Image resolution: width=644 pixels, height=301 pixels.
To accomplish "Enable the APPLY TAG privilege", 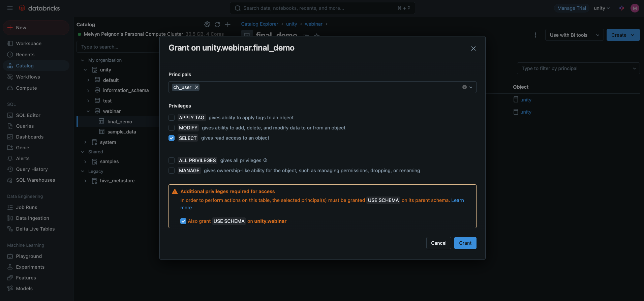I will pyautogui.click(x=172, y=118).
